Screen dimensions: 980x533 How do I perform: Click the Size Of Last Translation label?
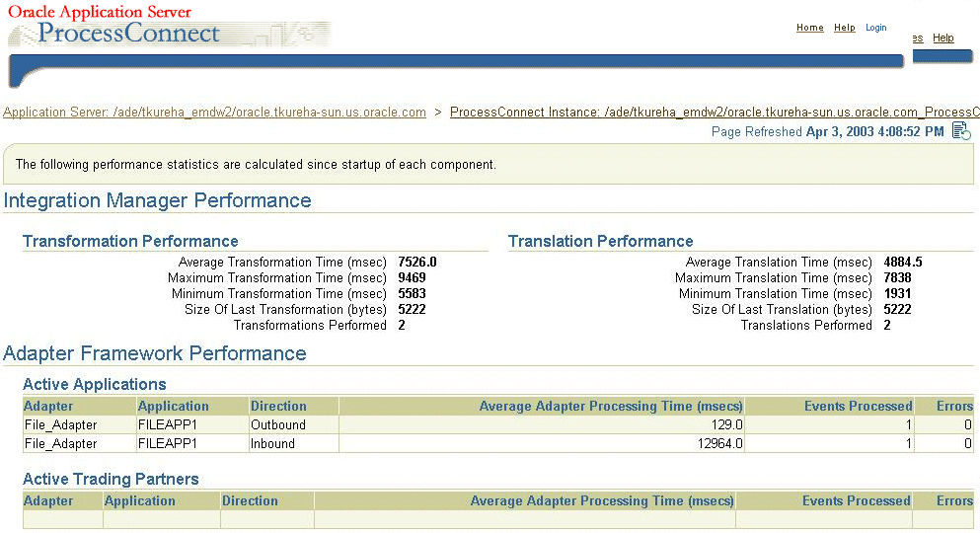coord(782,310)
